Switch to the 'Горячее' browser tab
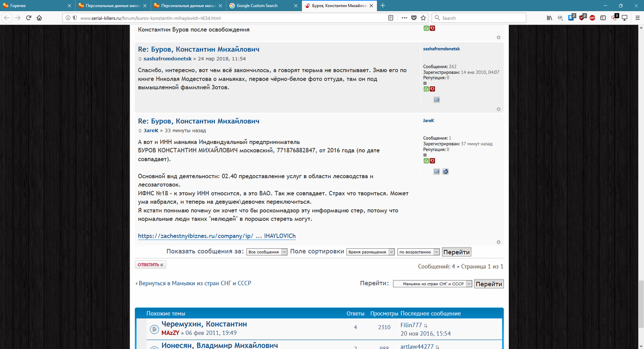The image size is (644, 349). coord(34,6)
